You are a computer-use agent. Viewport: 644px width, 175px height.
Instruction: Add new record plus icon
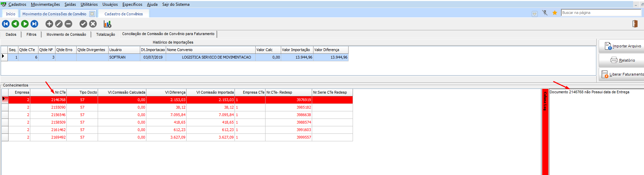point(49,24)
